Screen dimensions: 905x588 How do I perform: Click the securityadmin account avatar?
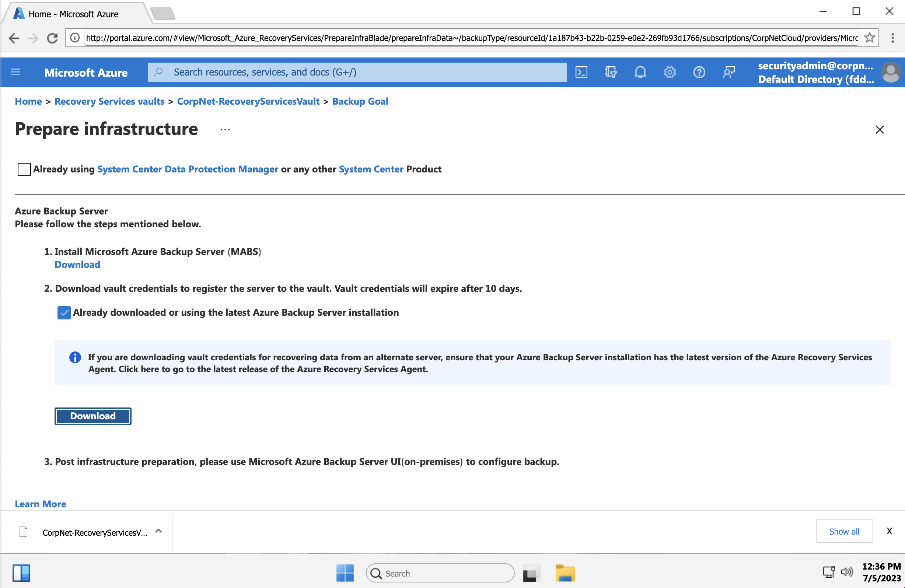coord(891,72)
